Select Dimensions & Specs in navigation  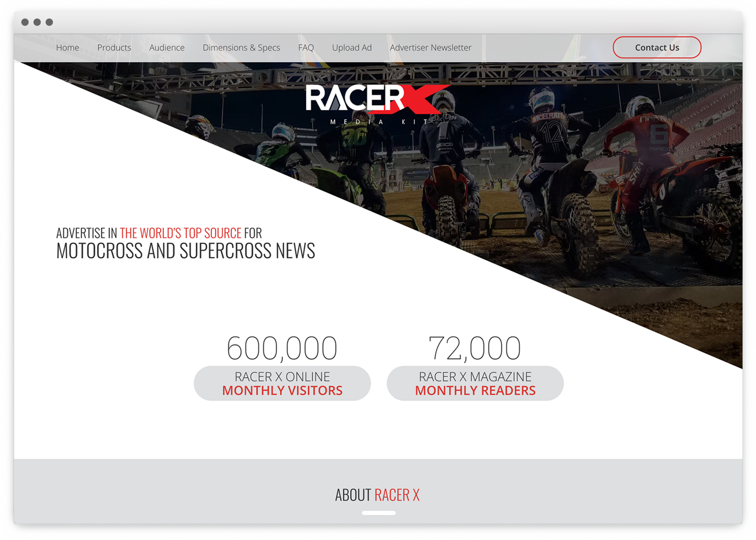click(241, 48)
